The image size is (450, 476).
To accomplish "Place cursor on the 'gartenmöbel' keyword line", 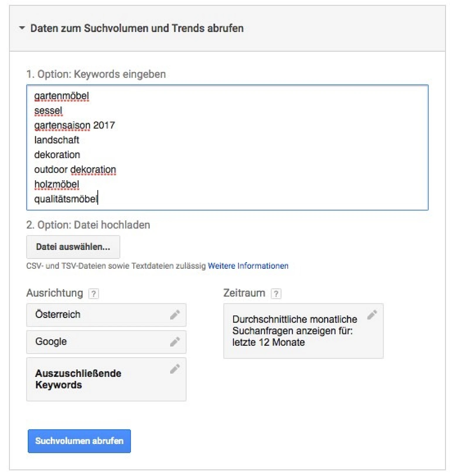I will pos(62,96).
